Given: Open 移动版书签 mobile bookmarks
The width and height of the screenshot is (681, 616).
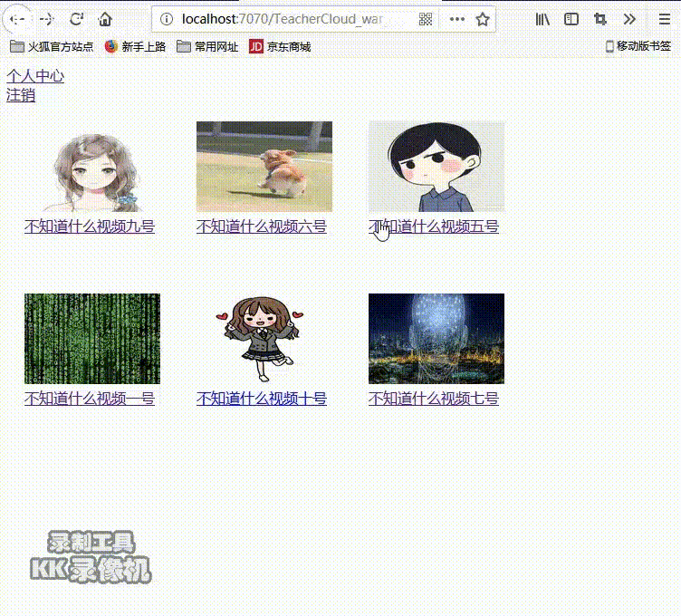Looking at the screenshot, I should point(638,46).
